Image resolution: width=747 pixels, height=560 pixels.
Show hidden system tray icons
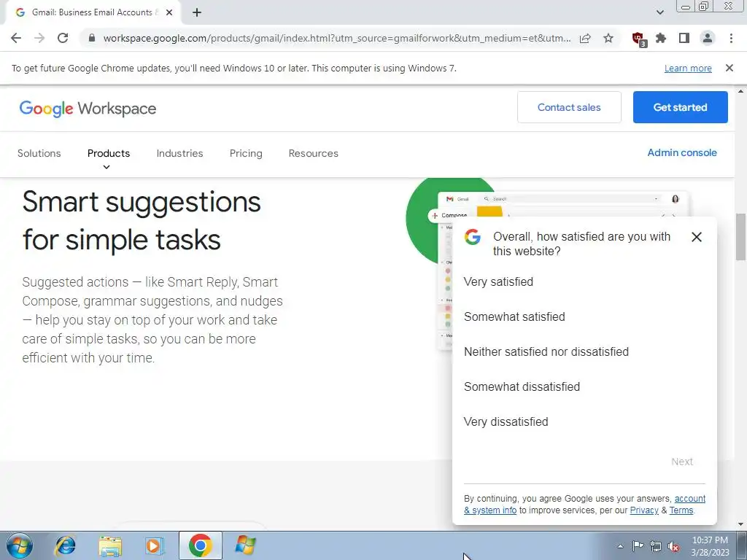[x=620, y=546]
